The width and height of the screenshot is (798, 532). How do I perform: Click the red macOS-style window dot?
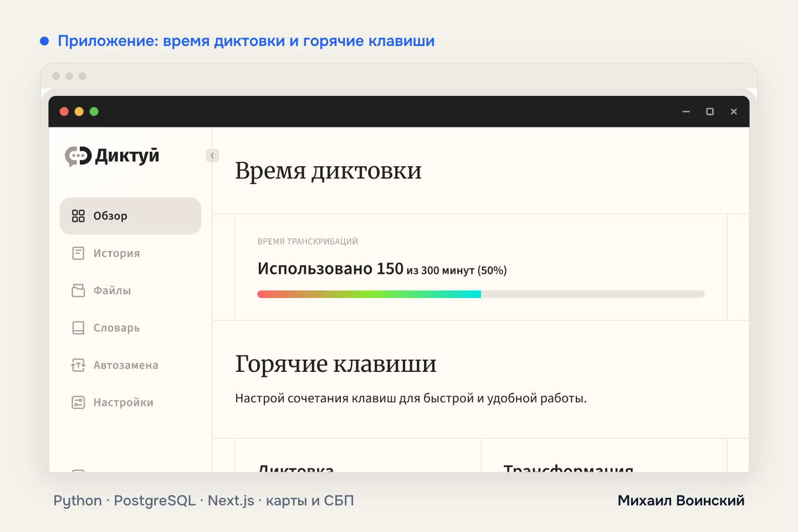(x=64, y=111)
